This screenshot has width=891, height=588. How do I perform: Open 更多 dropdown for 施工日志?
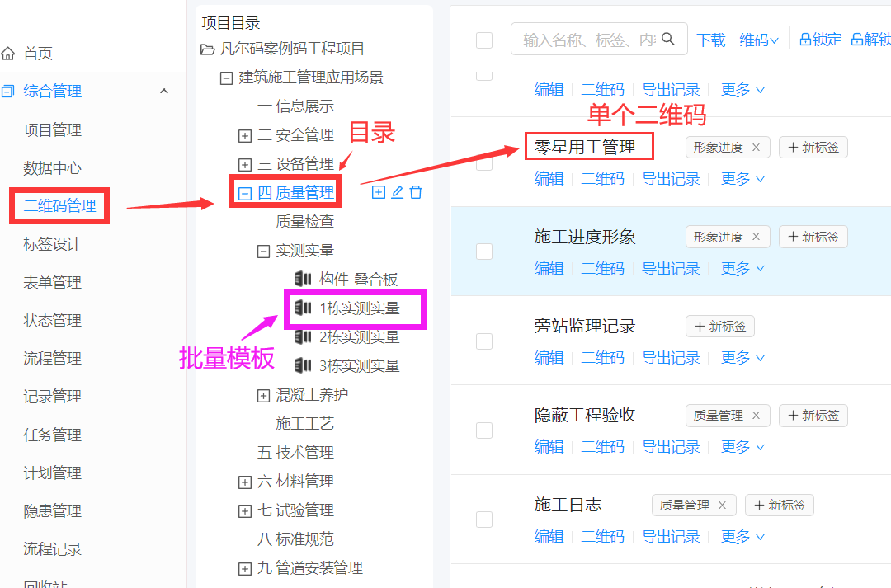tap(742, 536)
